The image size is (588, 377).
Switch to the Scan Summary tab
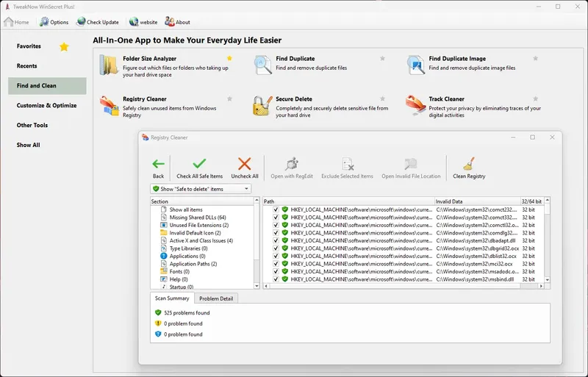coord(172,298)
